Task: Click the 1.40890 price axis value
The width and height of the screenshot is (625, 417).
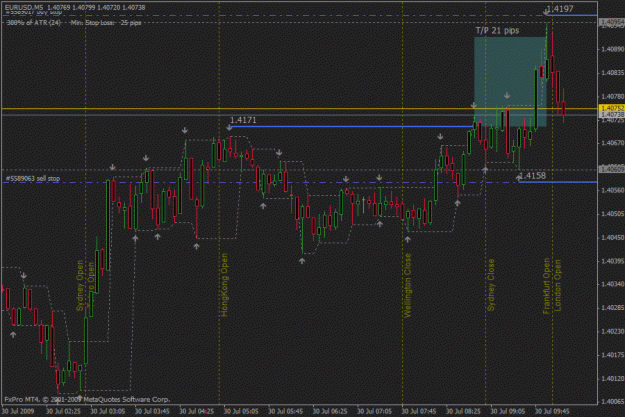Action: coord(613,49)
